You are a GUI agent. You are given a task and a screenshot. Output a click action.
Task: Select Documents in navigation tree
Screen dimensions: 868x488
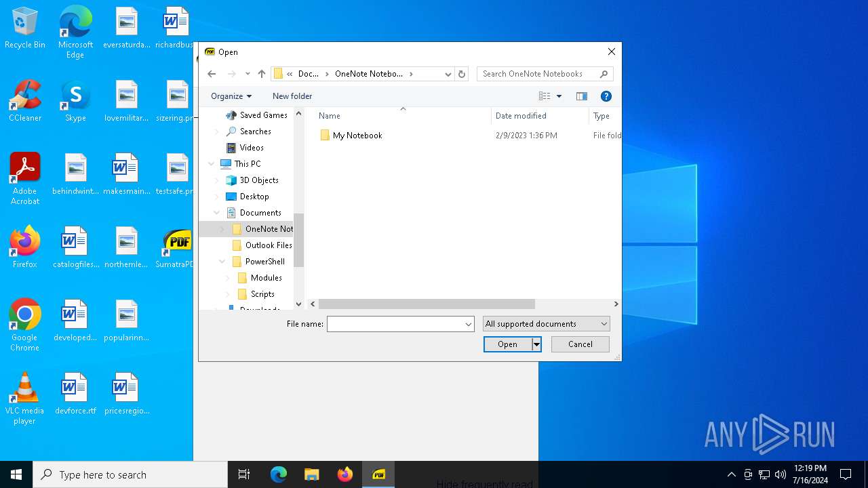pos(260,213)
